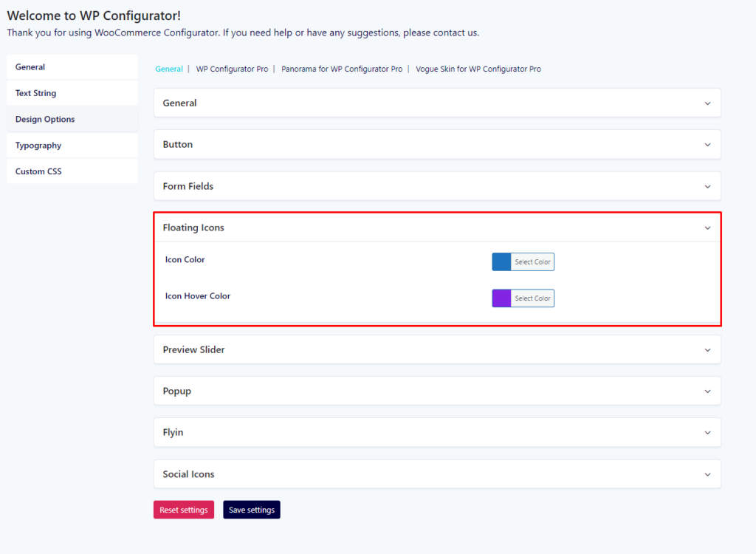
Task: Click the Button section header title
Action: 177,144
